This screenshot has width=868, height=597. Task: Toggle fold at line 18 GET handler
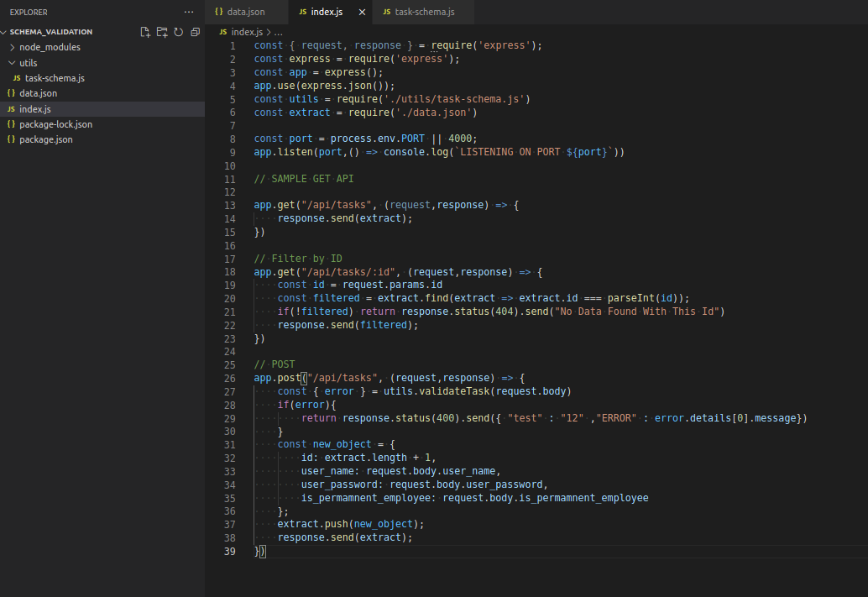pyautogui.click(x=243, y=271)
